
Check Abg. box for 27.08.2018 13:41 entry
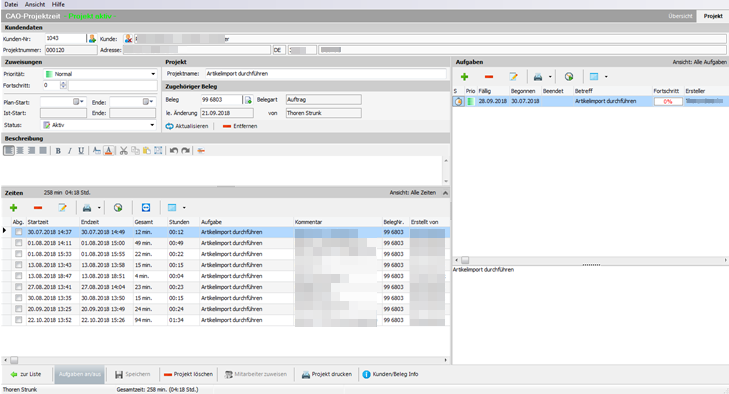coord(18,287)
